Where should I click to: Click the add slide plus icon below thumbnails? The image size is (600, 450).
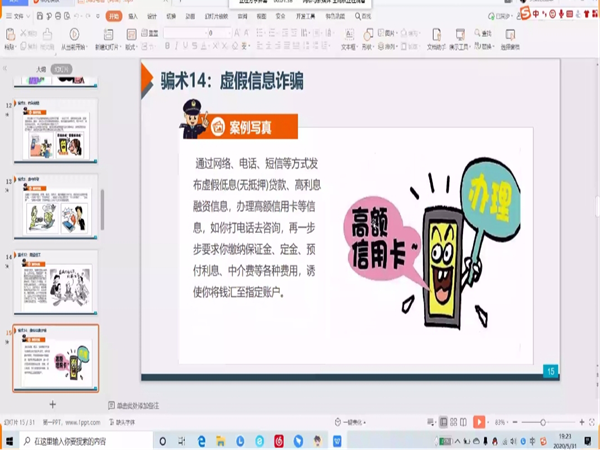pyautogui.click(x=52, y=405)
